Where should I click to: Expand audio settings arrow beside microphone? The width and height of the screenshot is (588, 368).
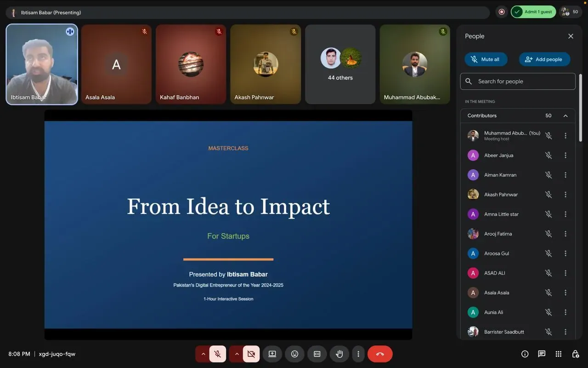[x=203, y=354]
